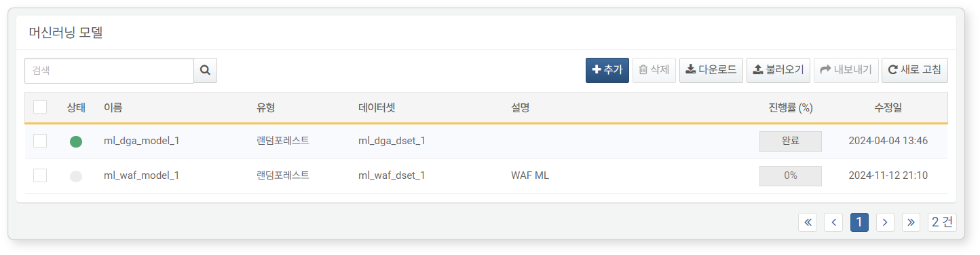This screenshot has width=980, height=255.
Task: Go to the first page with double-left arrow
Action: [x=808, y=222]
